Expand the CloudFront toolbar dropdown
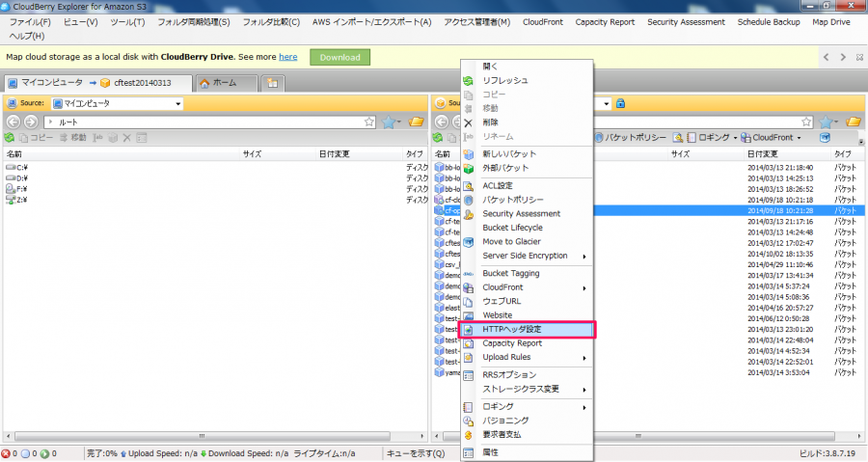The image size is (868, 462). [x=799, y=138]
